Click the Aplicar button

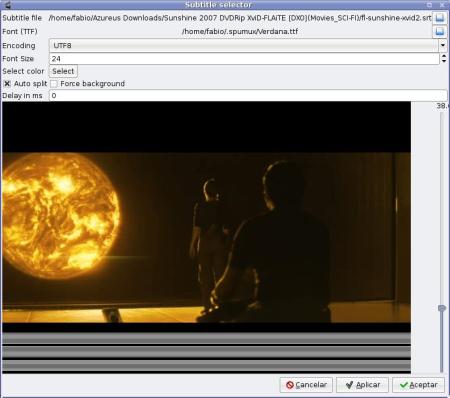click(x=362, y=385)
